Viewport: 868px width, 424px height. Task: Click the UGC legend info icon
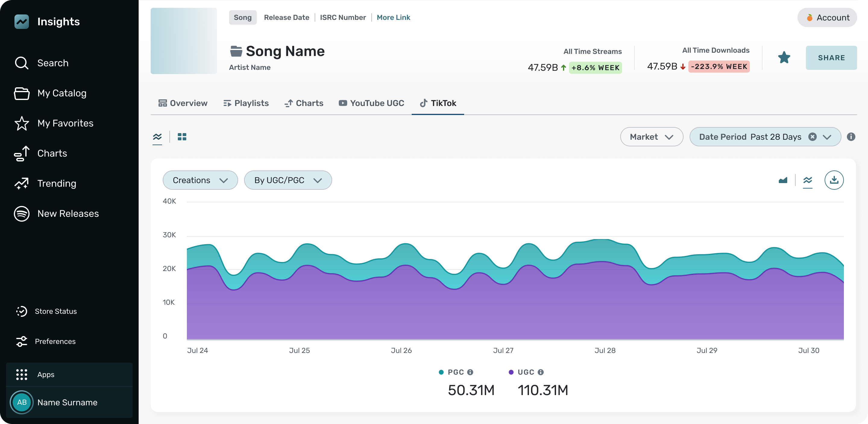coord(540,372)
